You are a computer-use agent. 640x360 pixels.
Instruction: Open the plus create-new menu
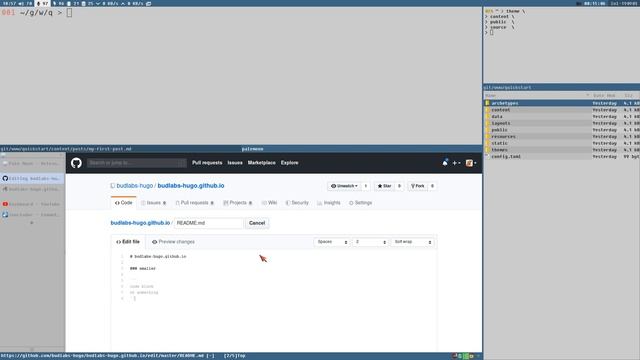[456, 163]
